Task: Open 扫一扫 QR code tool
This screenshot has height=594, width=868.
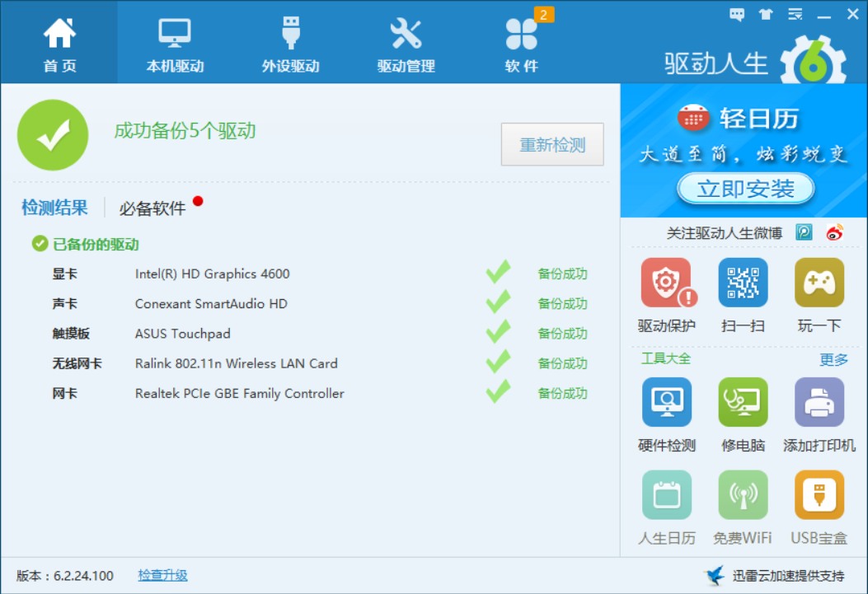Action: [743, 295]
